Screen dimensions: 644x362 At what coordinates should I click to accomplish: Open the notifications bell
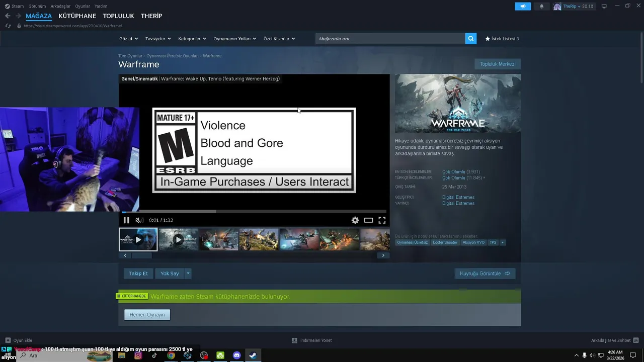[541, 6]
